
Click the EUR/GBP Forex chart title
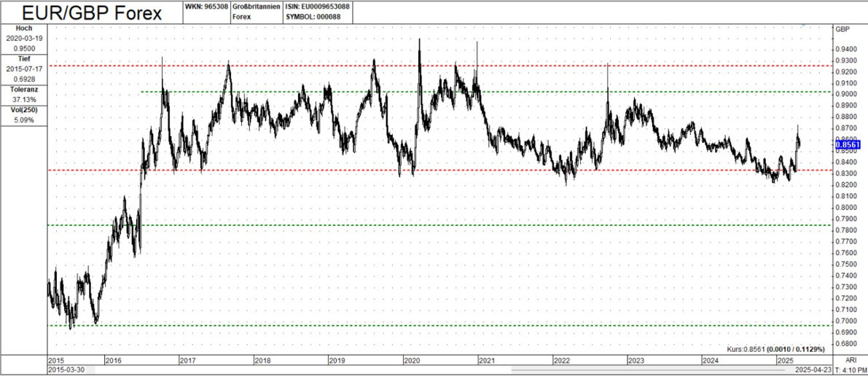click(x=90, y=12)
